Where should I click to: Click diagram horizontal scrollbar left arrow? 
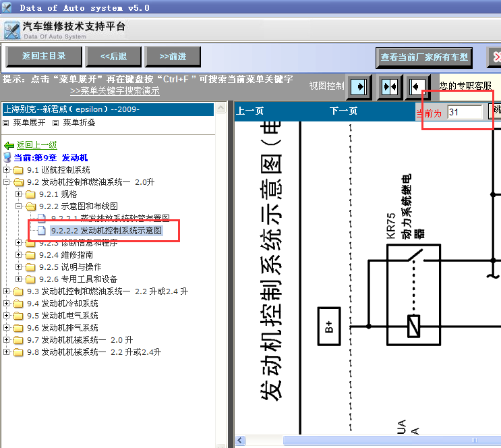[241, 441]
